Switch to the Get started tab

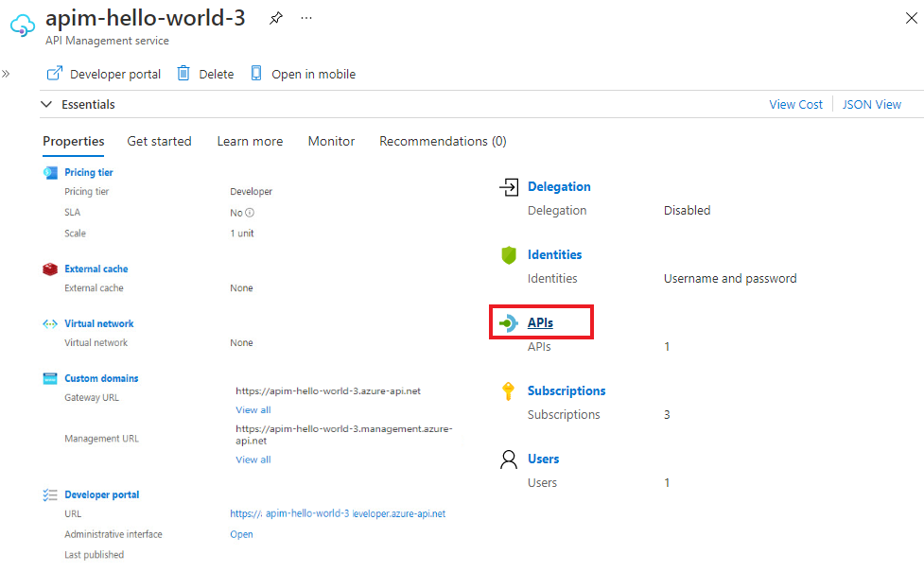pos(159,142)
